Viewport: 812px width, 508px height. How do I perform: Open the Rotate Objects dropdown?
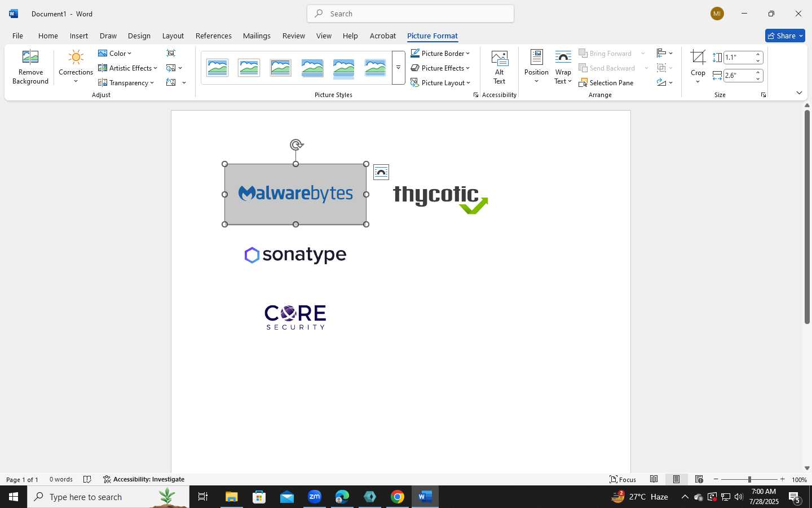coord(665,82)
